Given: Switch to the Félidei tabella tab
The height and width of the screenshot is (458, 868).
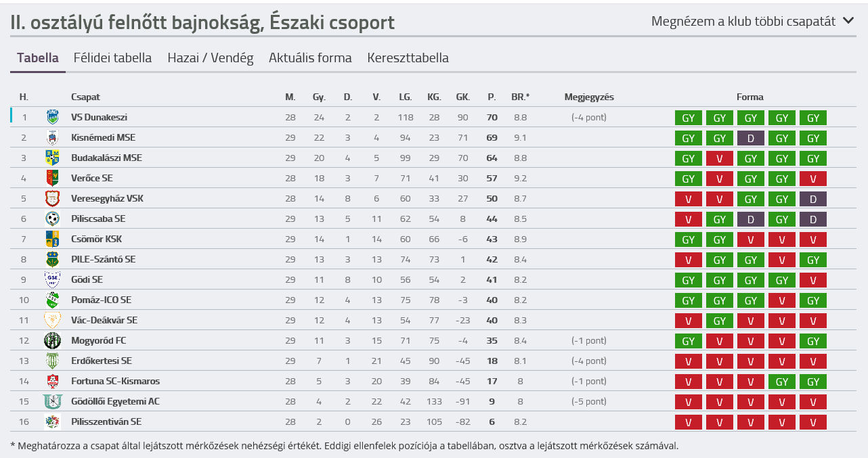Looking at the screenshot, I should click(x=112, y=58).
